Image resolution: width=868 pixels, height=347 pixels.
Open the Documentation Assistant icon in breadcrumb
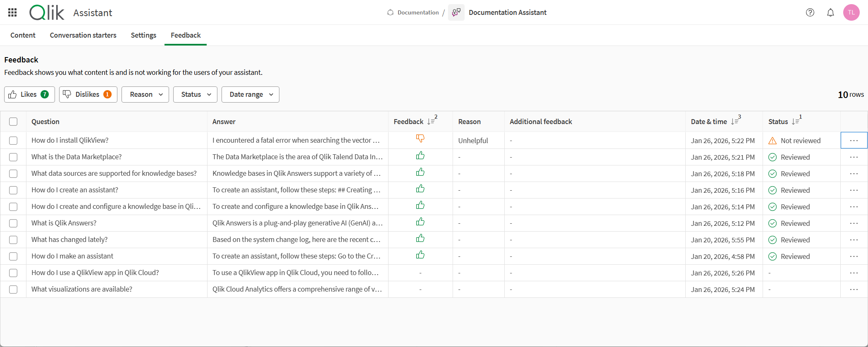(x=456, y=12)
